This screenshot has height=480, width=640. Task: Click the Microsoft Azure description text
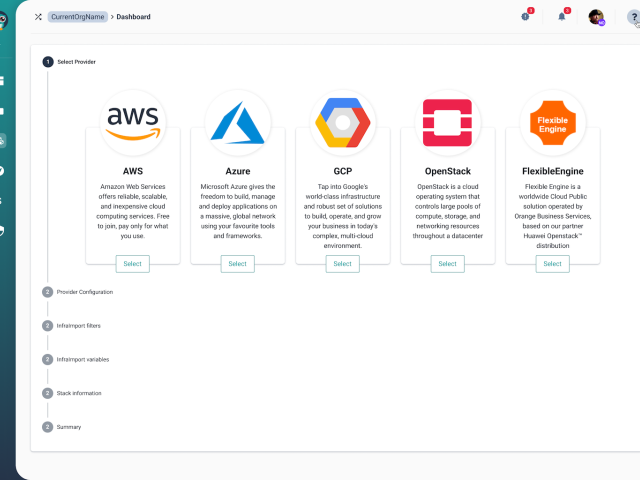pyautogui.click(x=238, y=211)
